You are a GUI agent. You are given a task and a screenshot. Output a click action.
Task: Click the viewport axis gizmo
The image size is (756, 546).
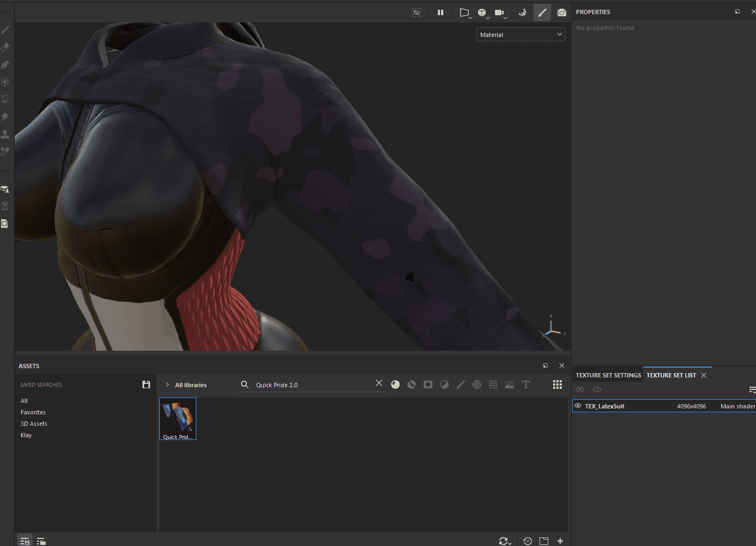[x=554, y=327]
